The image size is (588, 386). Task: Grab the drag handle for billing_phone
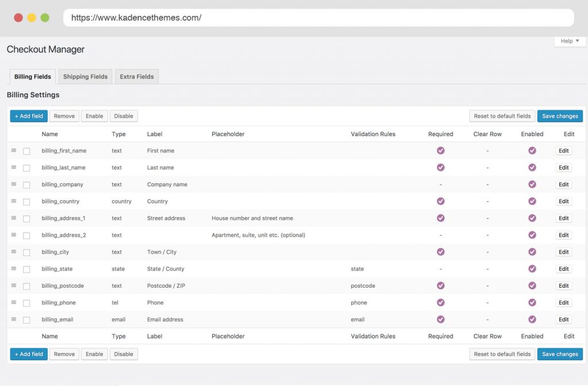(14, 302)
